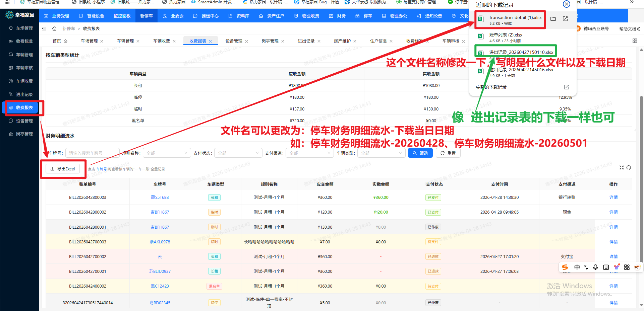Image resolution: width=644 pixels, height=311 pixels.
Task: Open plate 浙AKL0978 link
Action: click(160, 242)
